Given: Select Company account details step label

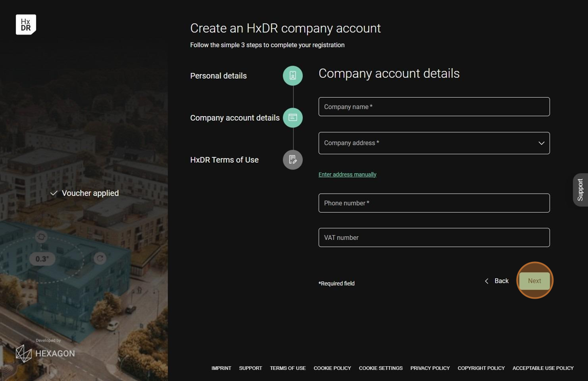Looking at the screenshot, I should point(235,118).
